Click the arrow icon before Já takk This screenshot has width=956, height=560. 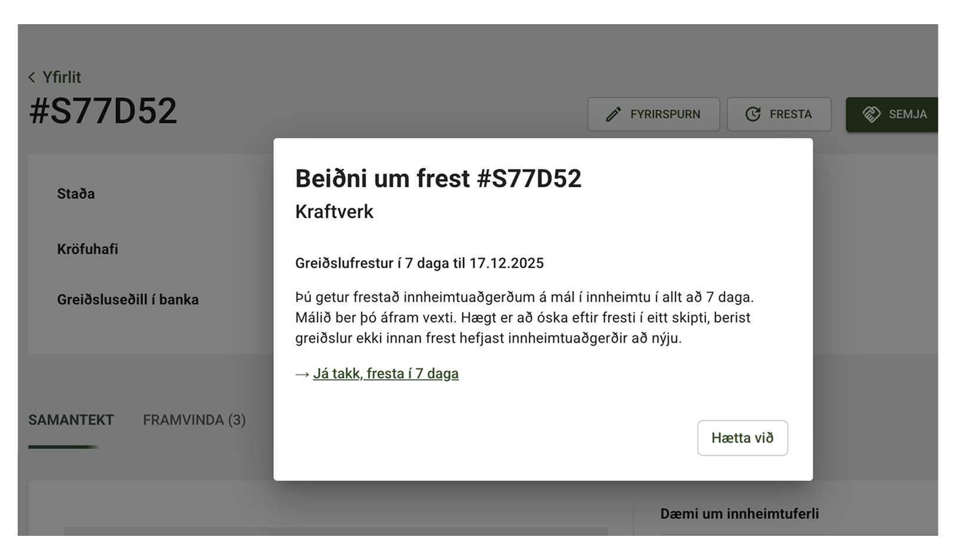click(x=302, y=375)
